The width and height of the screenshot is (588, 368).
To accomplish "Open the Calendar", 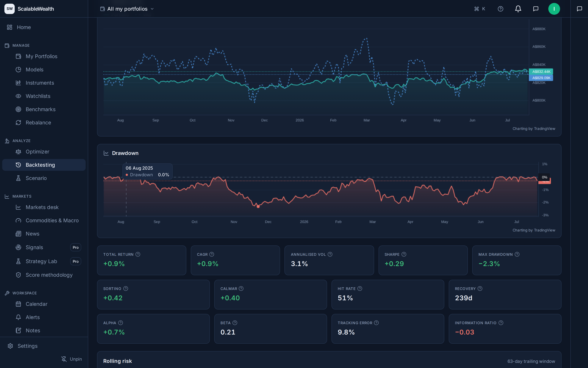I will pyautogui.click(x=44, y=304).
